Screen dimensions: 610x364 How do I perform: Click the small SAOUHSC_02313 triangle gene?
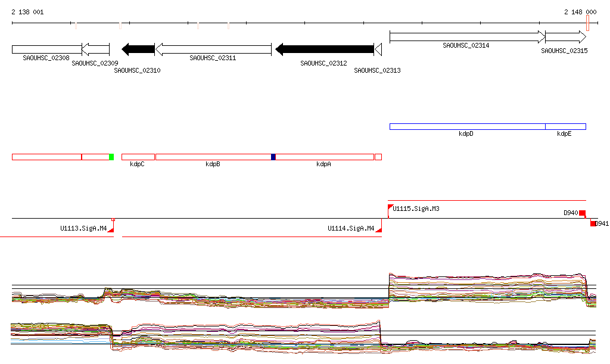(378, 49)
